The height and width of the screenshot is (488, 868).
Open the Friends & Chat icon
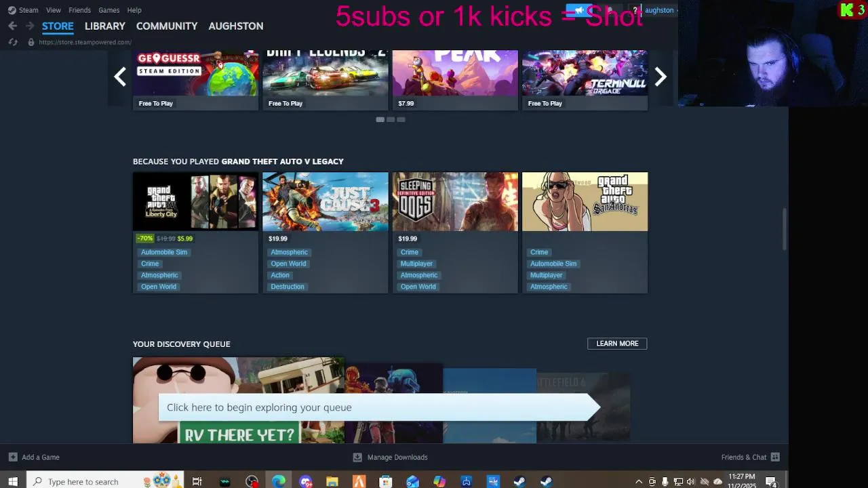tap(775, 457)
